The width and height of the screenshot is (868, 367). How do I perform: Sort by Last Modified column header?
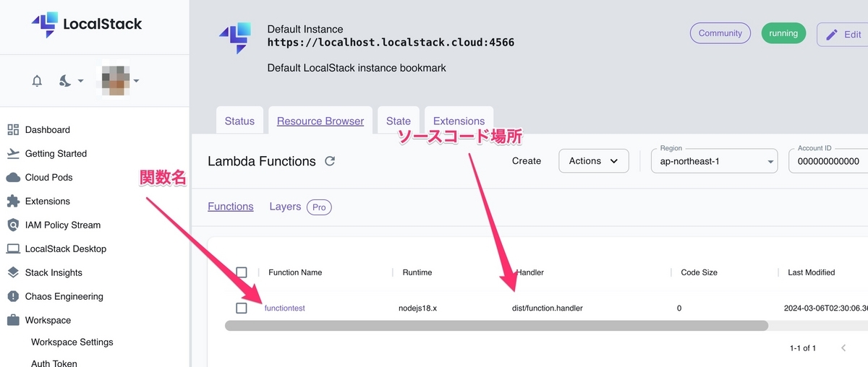(x=812, y=272)
